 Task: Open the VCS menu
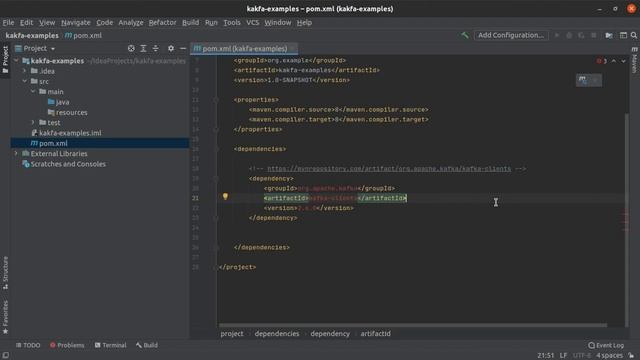pos(253,22)
